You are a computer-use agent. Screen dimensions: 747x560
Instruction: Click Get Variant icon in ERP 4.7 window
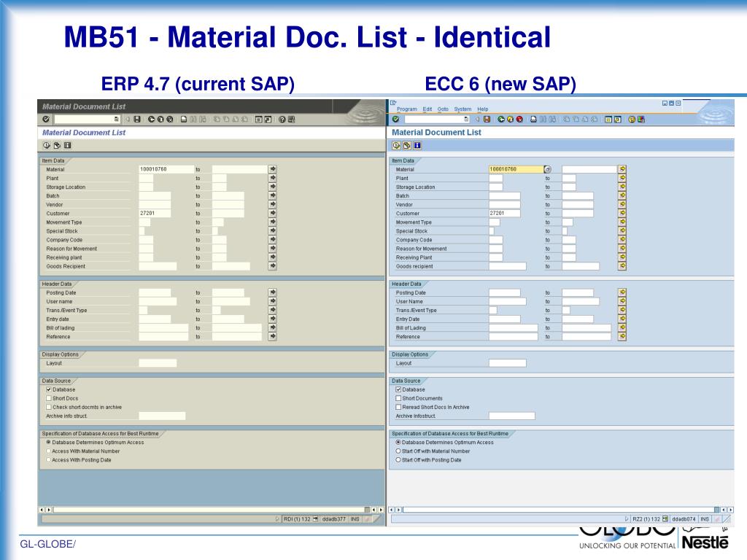coord(57,146)
